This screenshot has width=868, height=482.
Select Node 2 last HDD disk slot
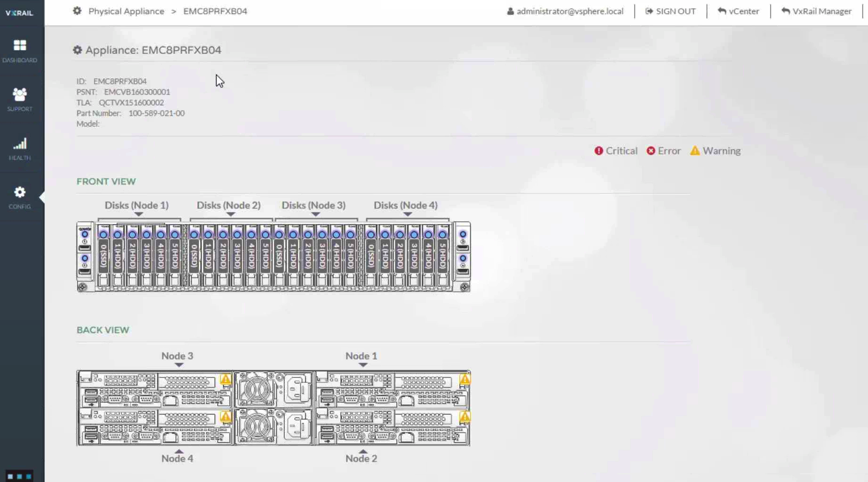[265, 256]
